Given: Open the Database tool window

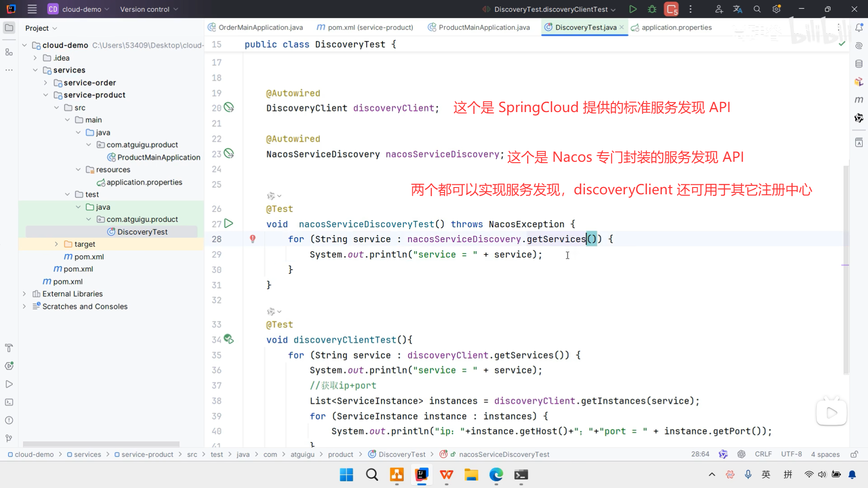Looking at the screenshot, I should coord(859,64).
